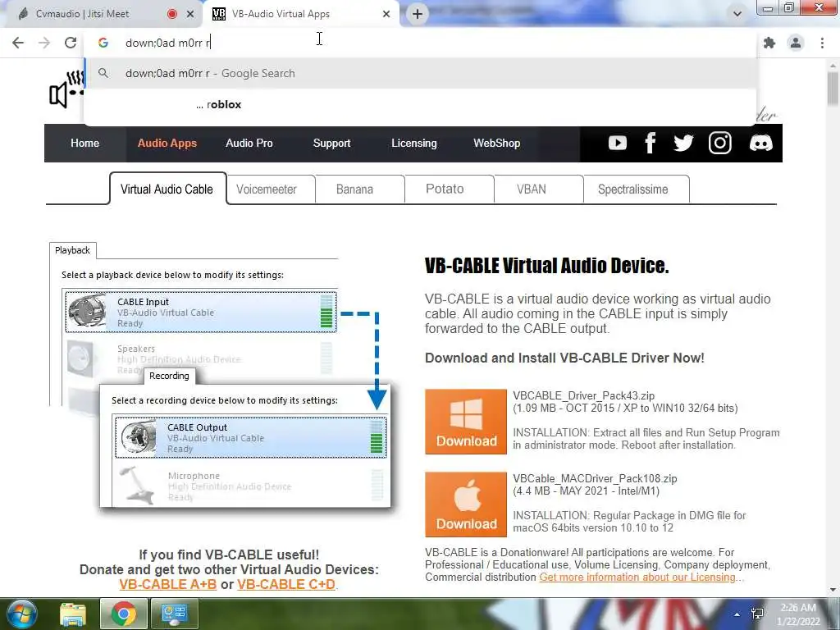Image resolution: width=840 pixels, height=630 pixels.
Task: Open the Twitter social icon
Action: [683, 143]
